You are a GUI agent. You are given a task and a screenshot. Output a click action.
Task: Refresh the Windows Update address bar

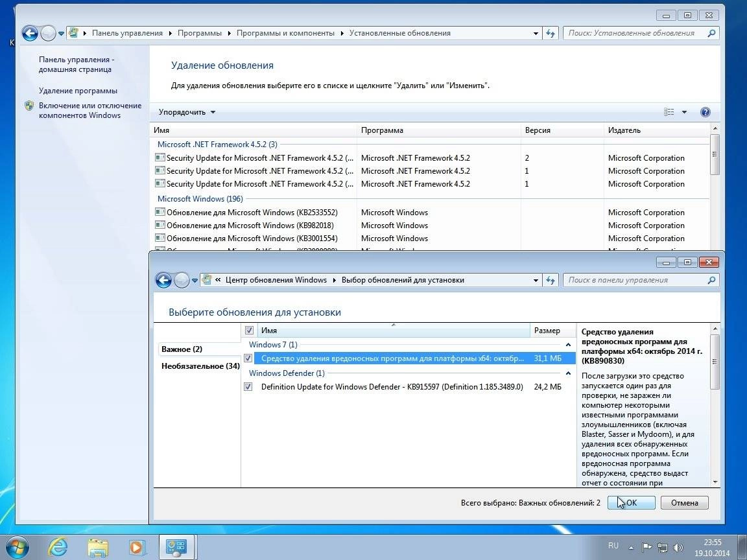pos(551,281)
